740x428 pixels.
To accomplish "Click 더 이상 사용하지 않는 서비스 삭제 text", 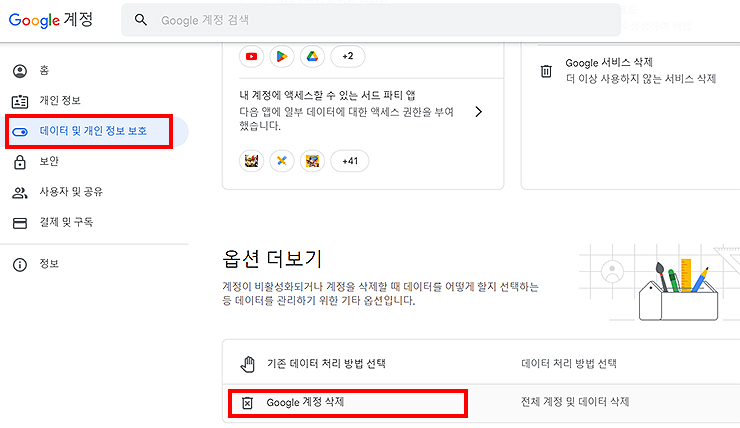I will coord(641,79).
